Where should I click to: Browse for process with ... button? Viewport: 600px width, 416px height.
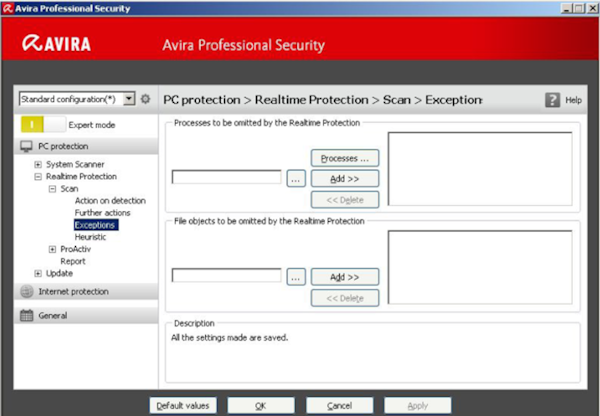(296, 178)
